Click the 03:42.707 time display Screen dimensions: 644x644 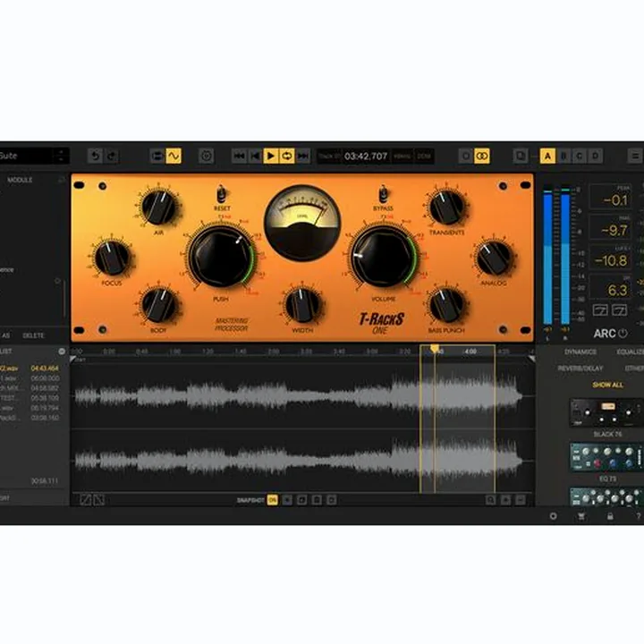tap(366, 157)
